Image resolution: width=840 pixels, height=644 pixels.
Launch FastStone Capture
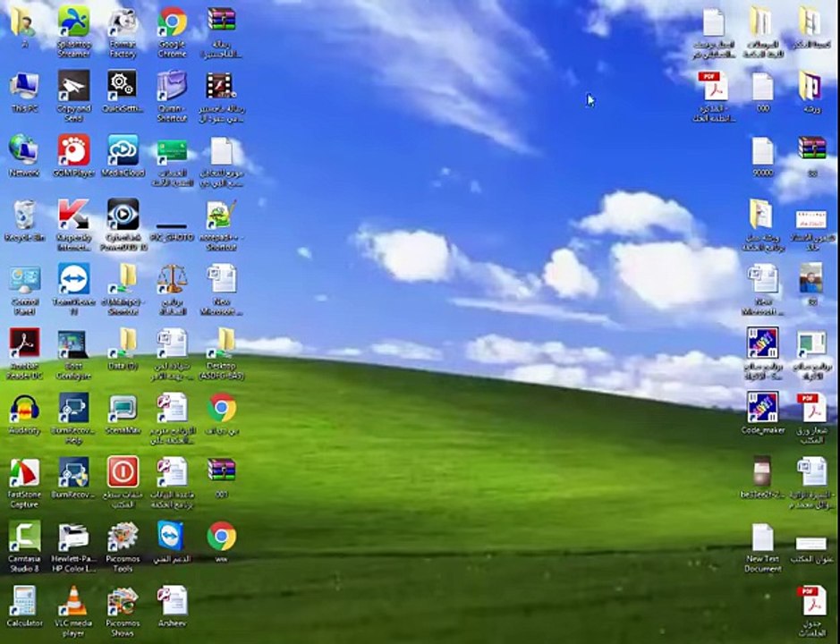[x=25, y=482]
